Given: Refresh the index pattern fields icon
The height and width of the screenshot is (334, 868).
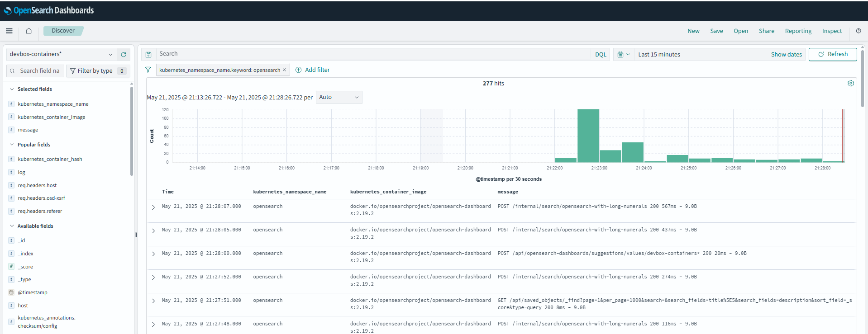Looking at the screenshot, I should 124,54.
